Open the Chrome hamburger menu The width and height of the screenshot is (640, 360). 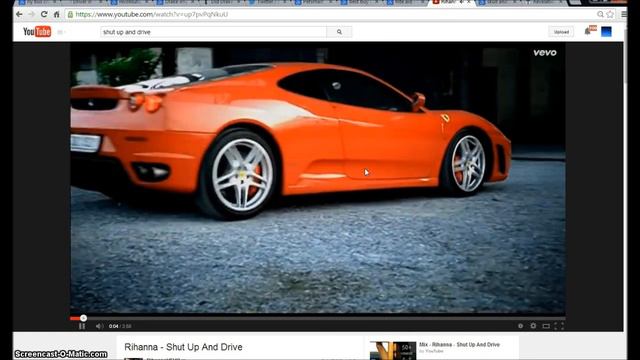[624, 14]
